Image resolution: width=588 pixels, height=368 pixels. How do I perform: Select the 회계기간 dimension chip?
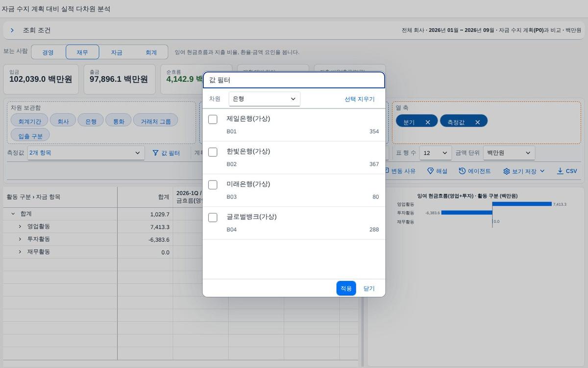coord(29,121)
